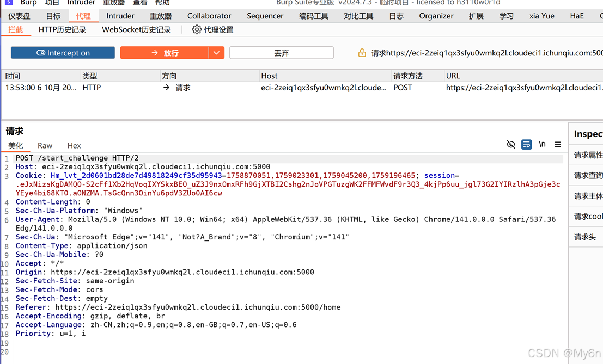603x364 pixels.
Task: Open the 项目 menu
Action: pos(52,2)
